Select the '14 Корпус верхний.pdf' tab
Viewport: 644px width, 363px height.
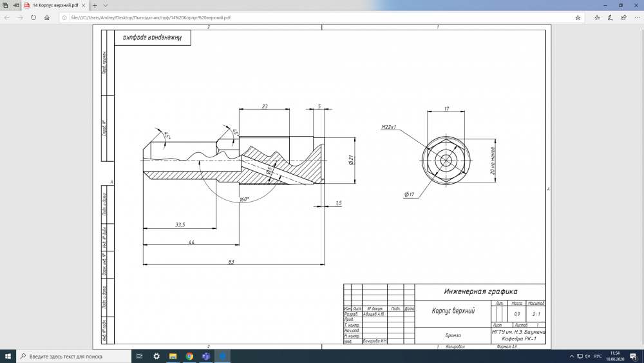click(55, 5)
